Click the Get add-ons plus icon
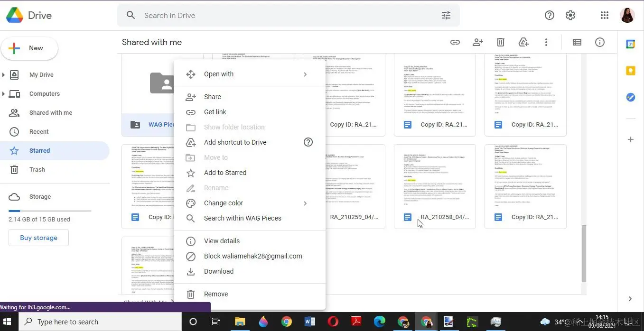This screenshot has width=644, height=331. pyautogui.click(x=630, y=139)
